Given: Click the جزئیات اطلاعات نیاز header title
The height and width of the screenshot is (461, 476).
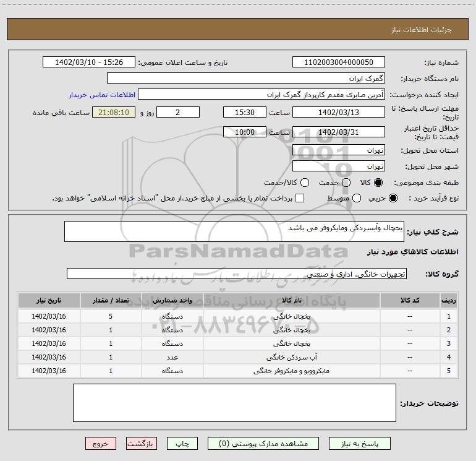Looking at the screenshot, I should (x=422, y=30).
